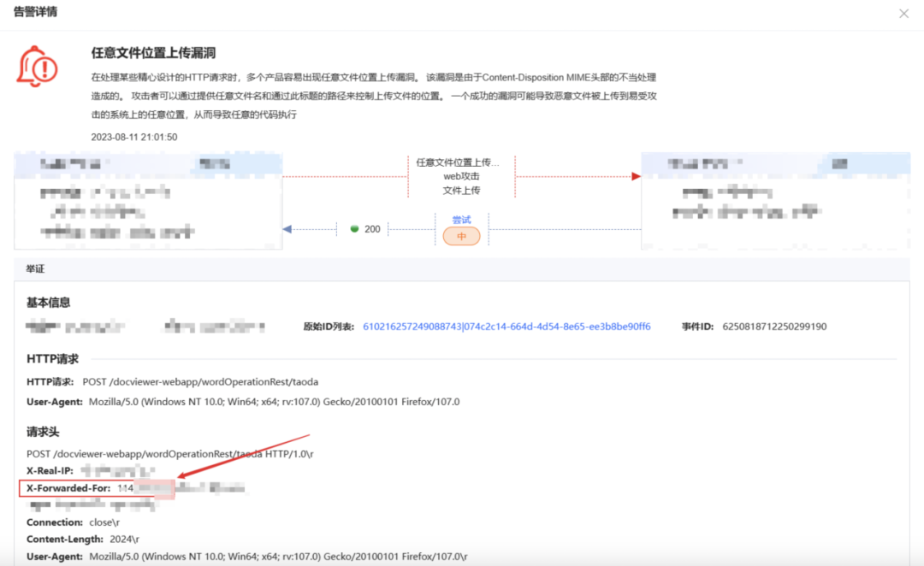Screen dimensions: 924x566
Task: Click the highlighted X-Forwarded-For header field
Action: [68, 488]
